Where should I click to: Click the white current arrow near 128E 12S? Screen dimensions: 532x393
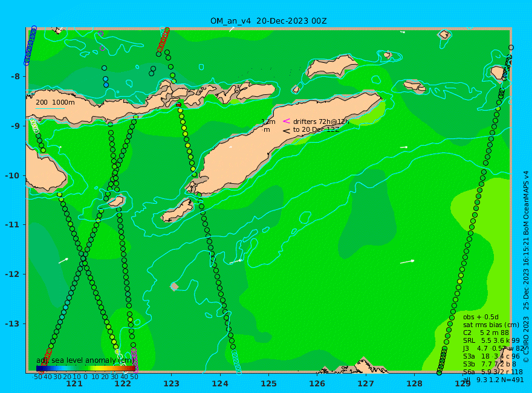(407, 262)
